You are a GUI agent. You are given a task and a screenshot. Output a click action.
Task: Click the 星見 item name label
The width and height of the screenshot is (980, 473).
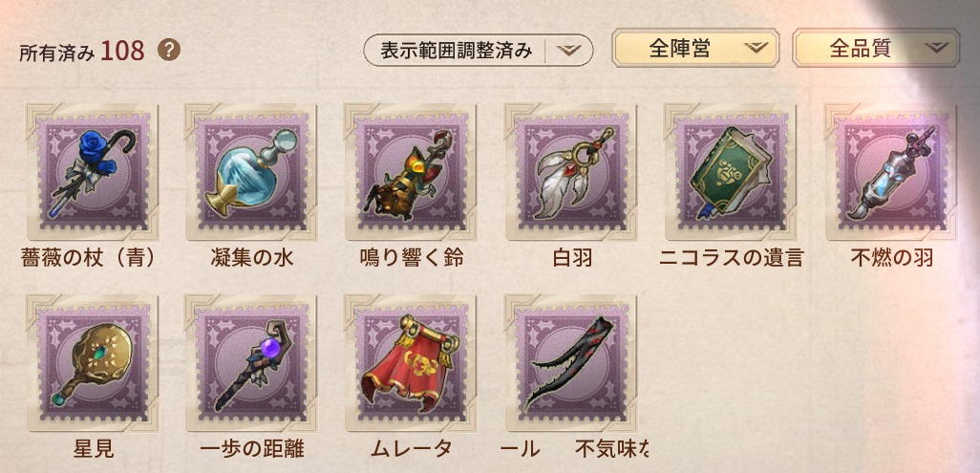93,448
